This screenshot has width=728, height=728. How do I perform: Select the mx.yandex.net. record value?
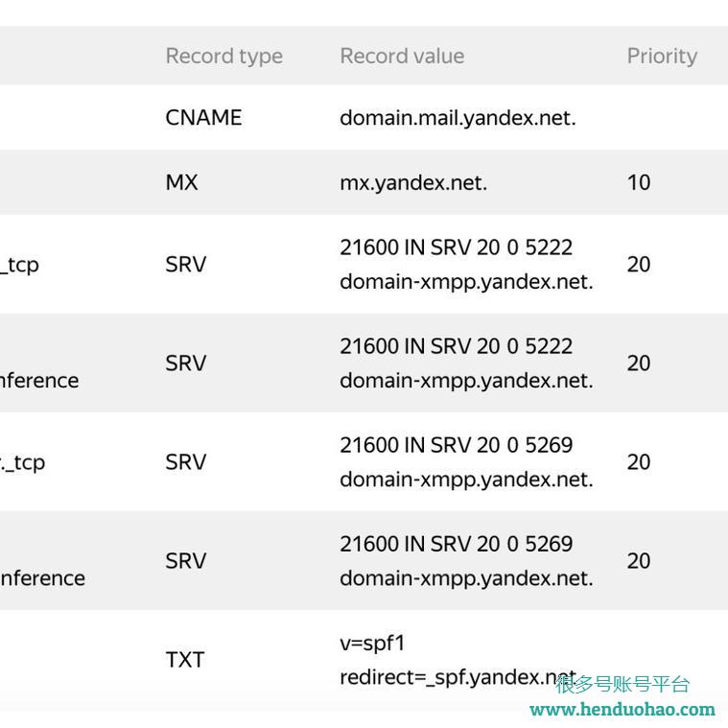pos(413,183)
